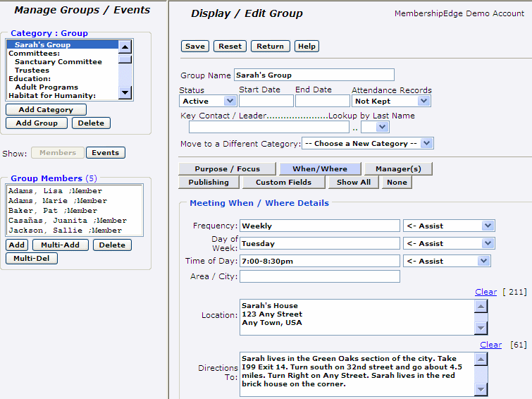Select Adams, Lisa in Group Members
The height and width of the screenshot is (399, 532).
pyautogui.click(x=55, y=191)
